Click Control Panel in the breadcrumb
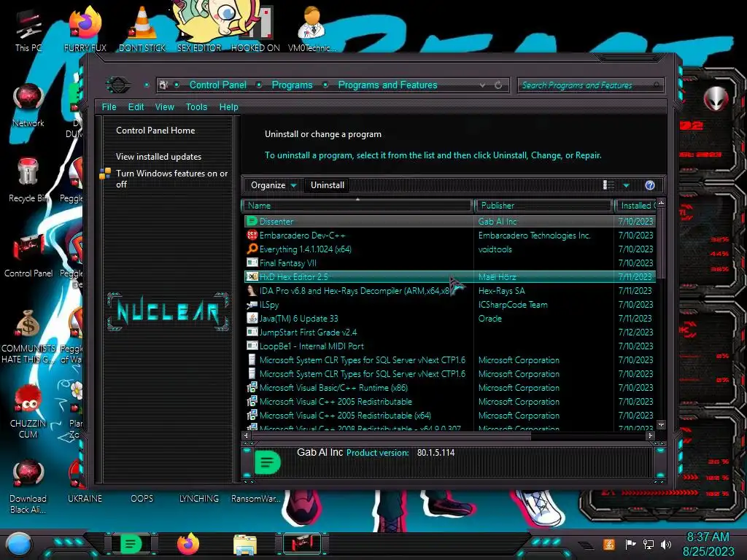Screen dimensions: 747x560 pos(217,85)
